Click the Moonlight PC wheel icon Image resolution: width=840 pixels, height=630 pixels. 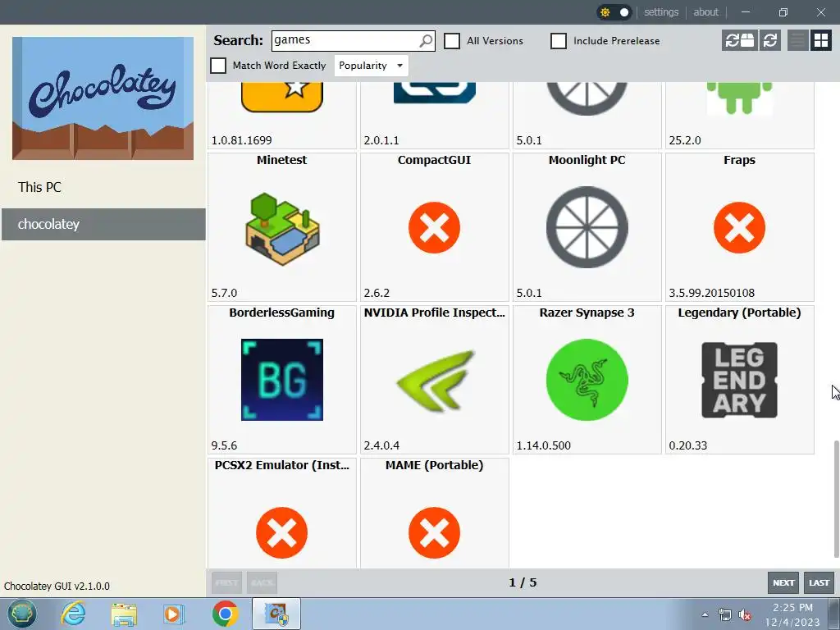coord(587,227)
